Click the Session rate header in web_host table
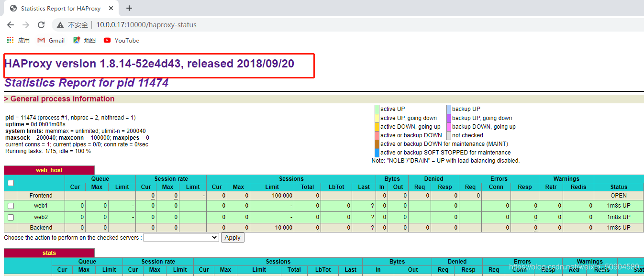The image size is (644, 276). click(171, 179)
